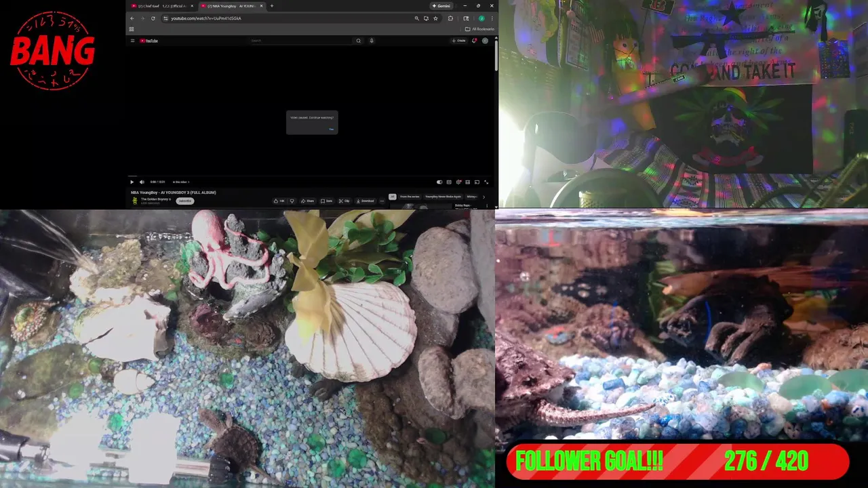Clip a segment of the video
Image resolution: width=868 pixels, height=488 pixels.
click(345, 201)
